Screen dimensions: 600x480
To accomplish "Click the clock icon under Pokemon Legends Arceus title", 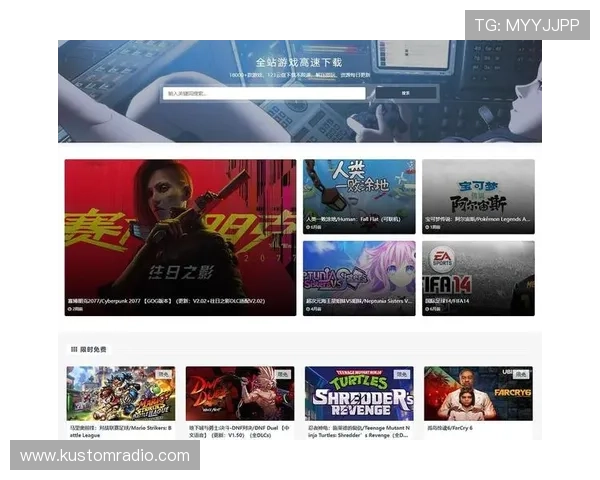I will (427, 227).
